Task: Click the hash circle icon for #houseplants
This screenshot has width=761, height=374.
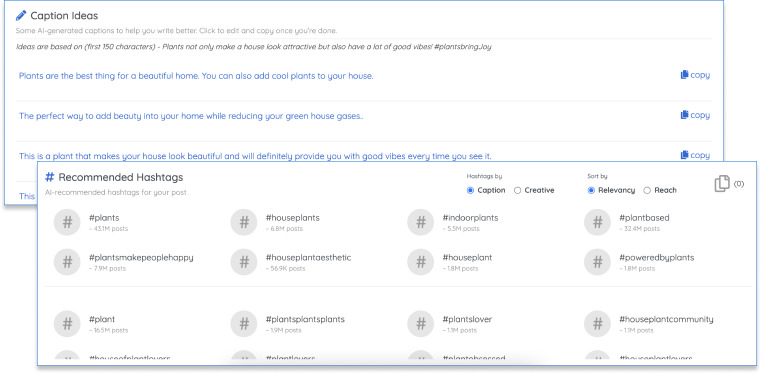Action: (x=244, y=222)
